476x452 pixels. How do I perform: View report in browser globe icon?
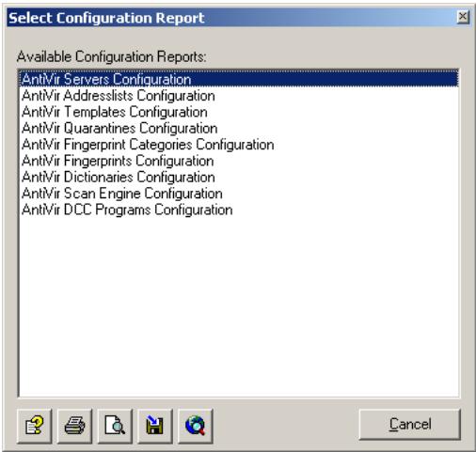click(195, 426)
